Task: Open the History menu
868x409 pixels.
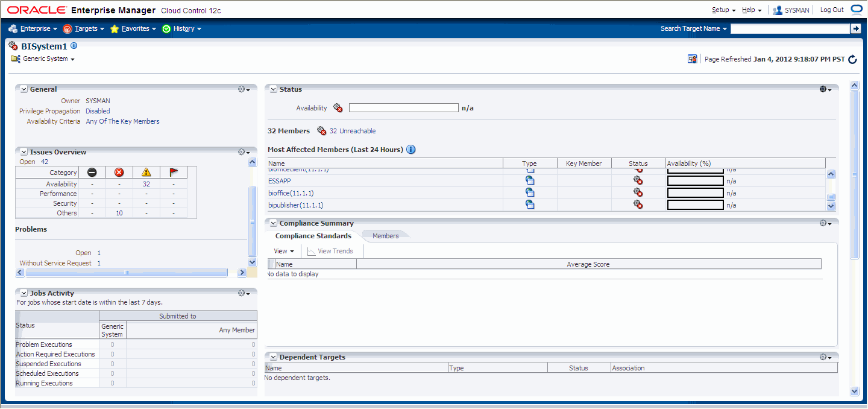Action: (x=181, y=28)
